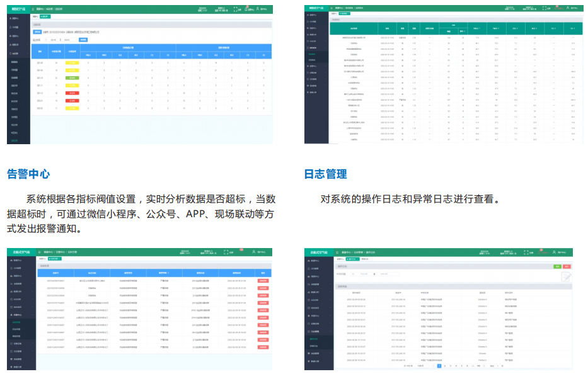Select 操作日志 tab in log panel
The width and height of the screenshot is (588, 379).
tap(352, 259)
